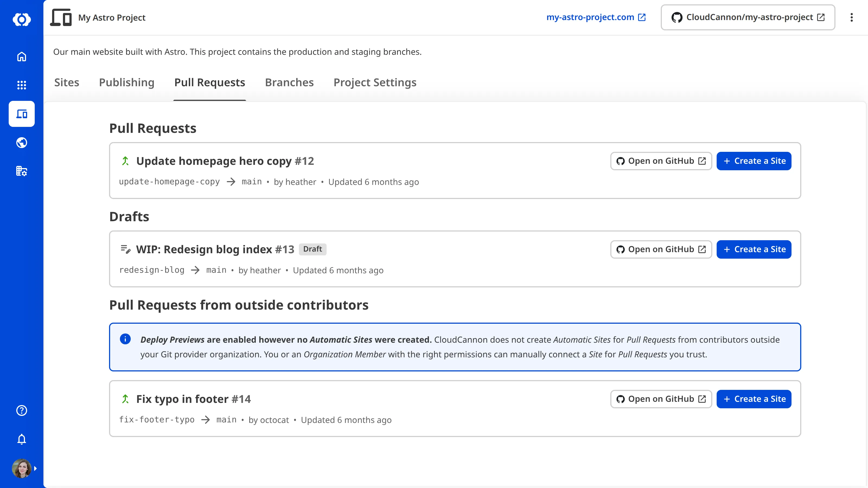Viewport: 868px width, 488px height.
Task: Open the CloudCannon/my-astro-project GitHub repository button
Action: coord(748,17)
